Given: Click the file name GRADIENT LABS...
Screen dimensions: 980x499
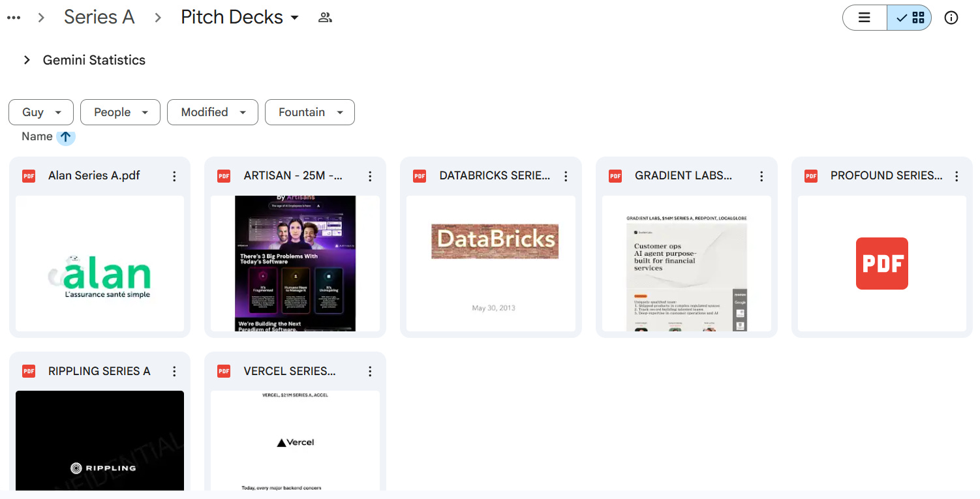Looking at the screenshot, I should 683,175.
